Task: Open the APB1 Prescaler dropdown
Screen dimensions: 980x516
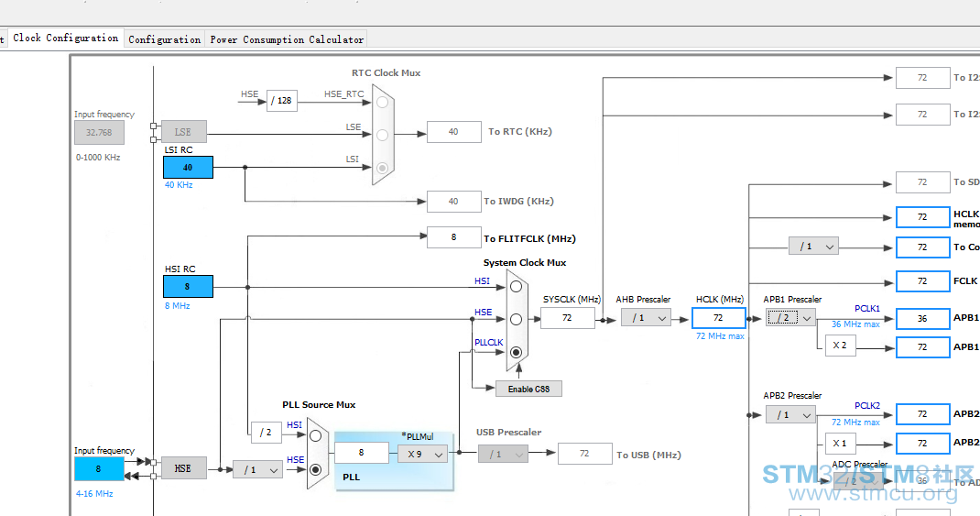Action: point(790,318)
